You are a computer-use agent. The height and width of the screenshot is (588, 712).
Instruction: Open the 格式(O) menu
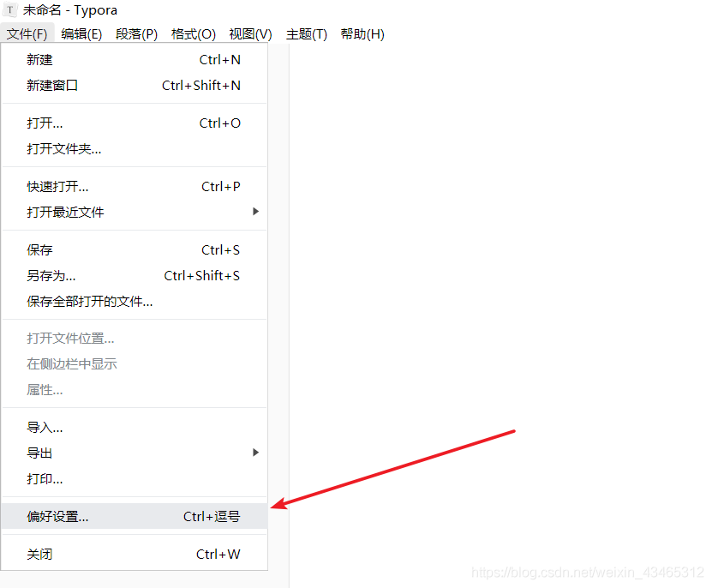[x=194, y=34]
